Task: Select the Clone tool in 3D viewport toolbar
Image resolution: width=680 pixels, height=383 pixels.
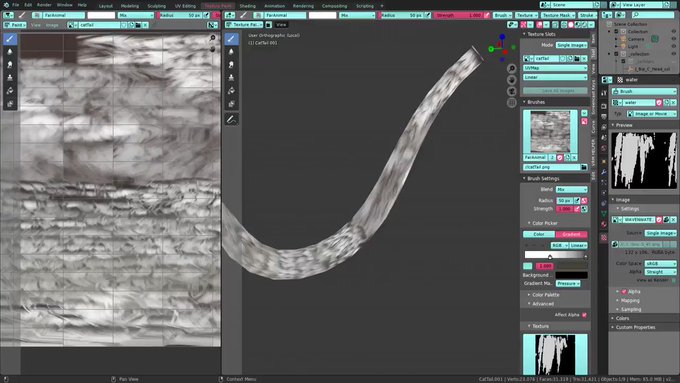Action: click(232, 78)
